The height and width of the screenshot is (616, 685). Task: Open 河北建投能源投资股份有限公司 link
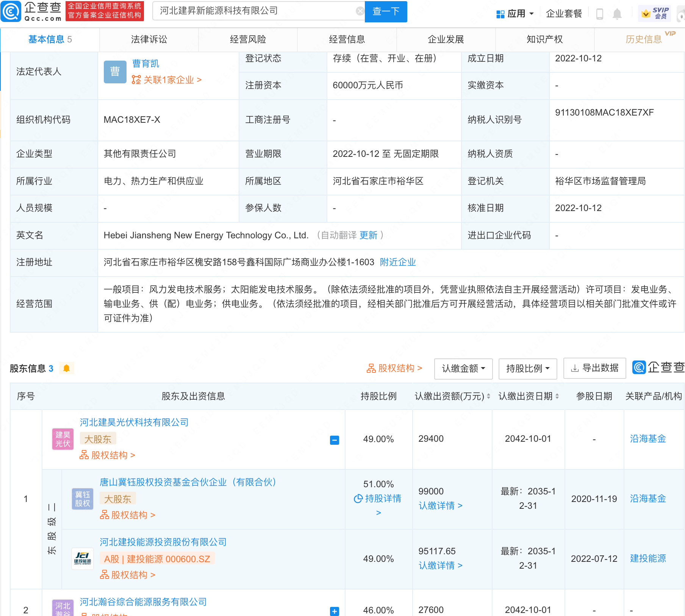(x=163, y=542)
